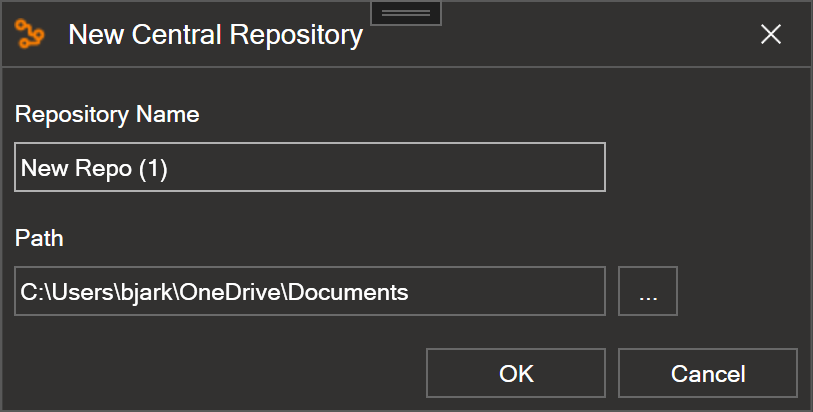Image resolution: width=813 pixels, height=412 pixels.
Task: Cancel the new repository dialog
Action: (x=708, y=373)
